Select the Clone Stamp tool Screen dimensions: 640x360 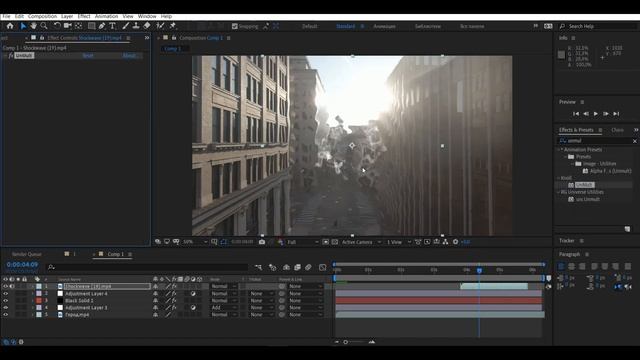point(136,26)
